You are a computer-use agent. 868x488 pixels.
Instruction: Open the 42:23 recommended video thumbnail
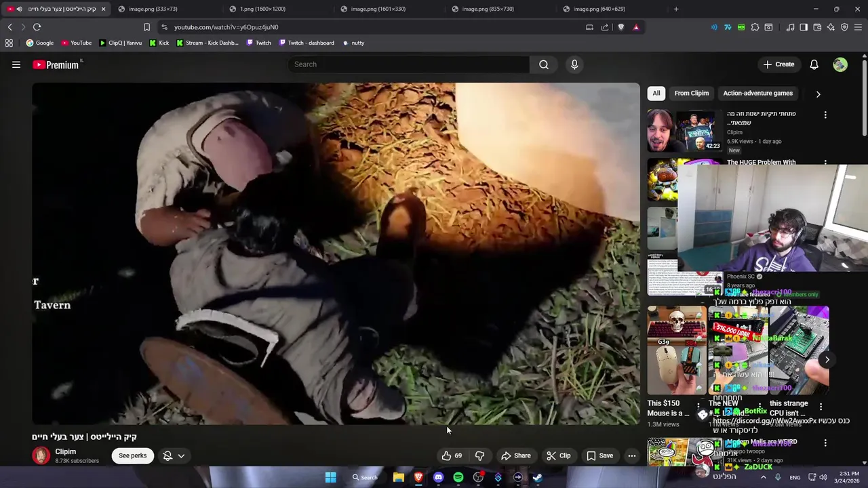click(x=684, y=131)
